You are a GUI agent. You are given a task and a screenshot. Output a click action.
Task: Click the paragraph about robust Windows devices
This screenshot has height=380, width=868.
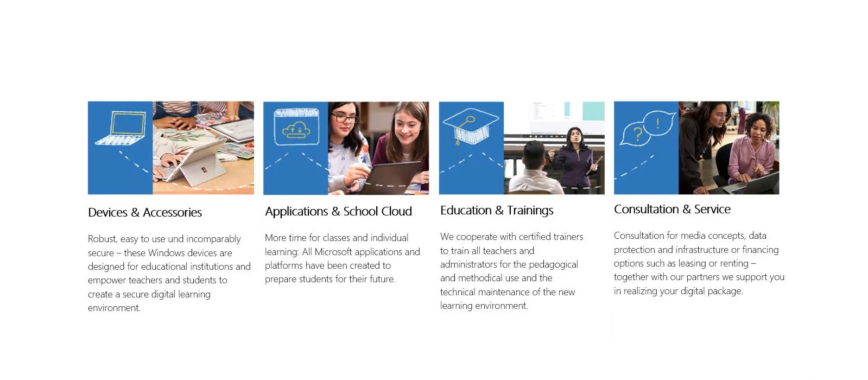pyautogui.click(x=168, y=273)
